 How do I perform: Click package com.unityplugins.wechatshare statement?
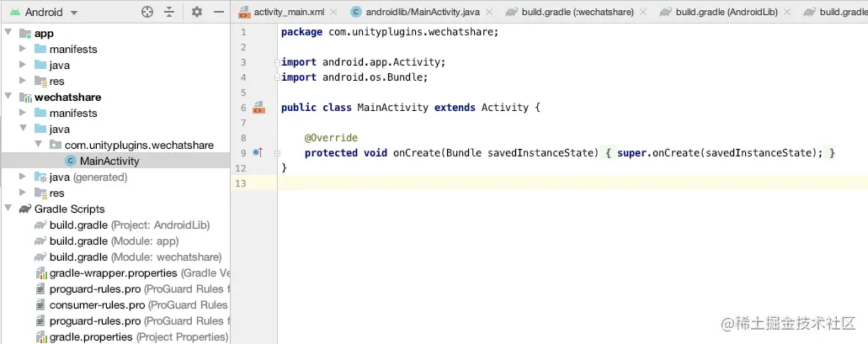pos(390,31)
